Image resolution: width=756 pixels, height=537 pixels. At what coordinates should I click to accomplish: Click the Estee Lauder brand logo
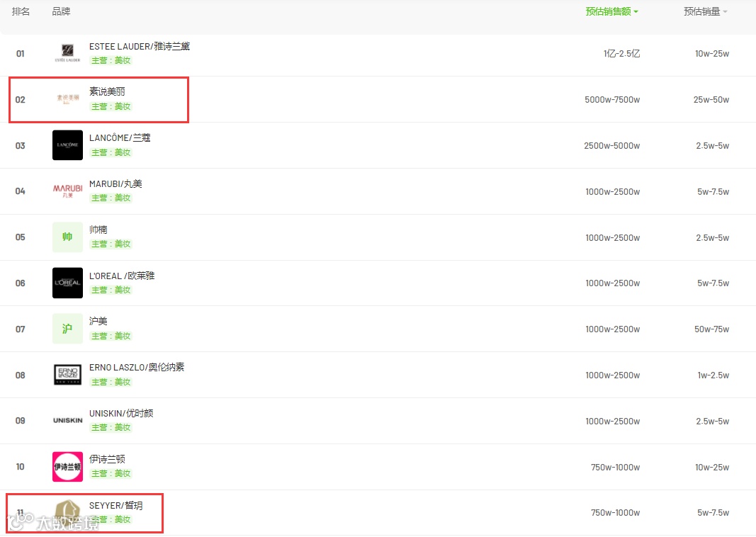(x=67, y=53)
